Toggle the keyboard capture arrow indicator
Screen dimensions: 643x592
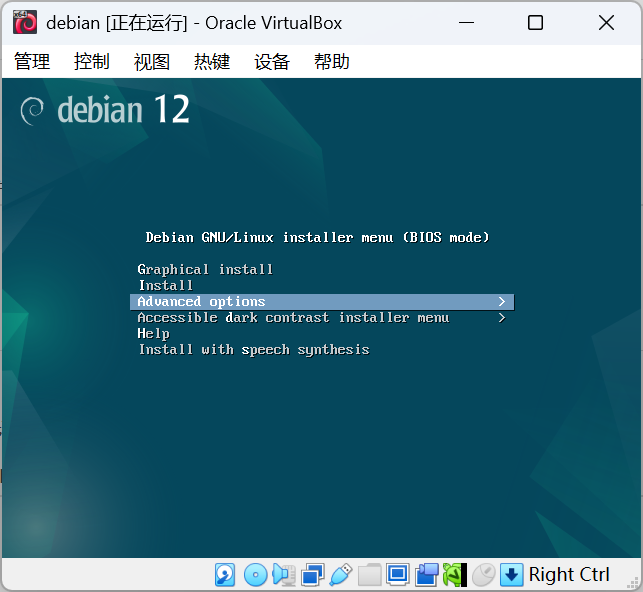(x=511, y=575)
